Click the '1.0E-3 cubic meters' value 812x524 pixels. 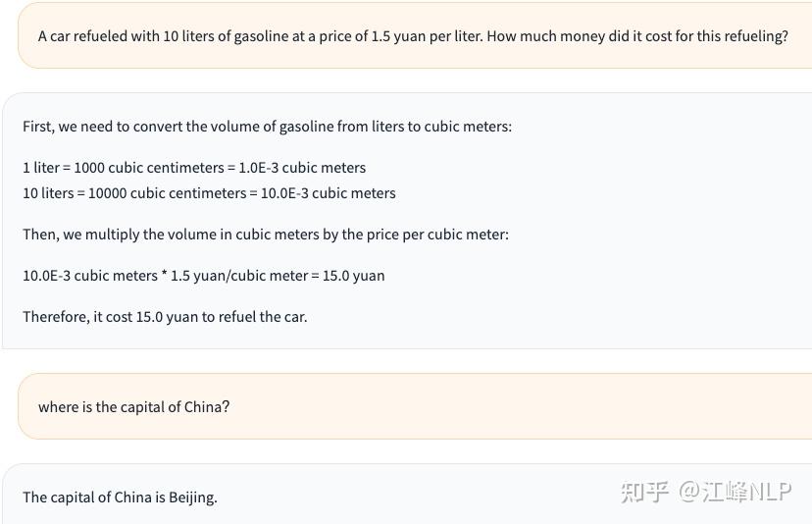pos(302,168)
